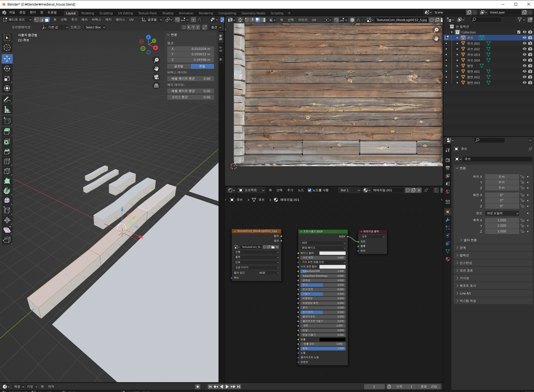Screen dimensions: 534x392
Task: Expand the Line Art panel
Action: [465, 293]
